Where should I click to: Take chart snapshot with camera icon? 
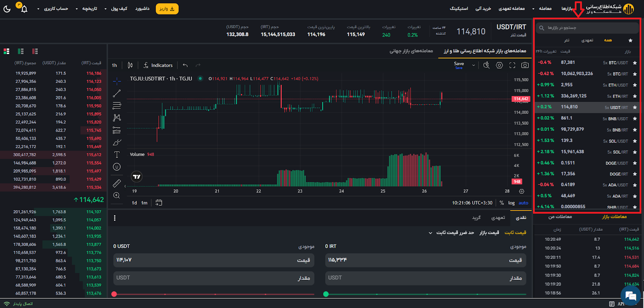click(525, 65)
